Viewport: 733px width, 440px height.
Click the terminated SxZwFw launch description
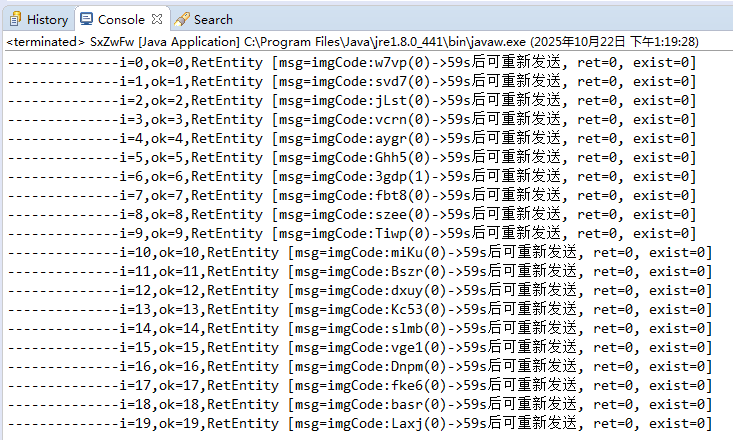click(x=352, y=42)
